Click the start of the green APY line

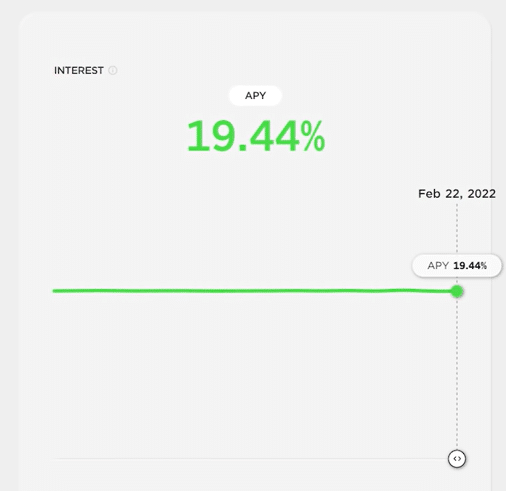[x=55, y=291]
